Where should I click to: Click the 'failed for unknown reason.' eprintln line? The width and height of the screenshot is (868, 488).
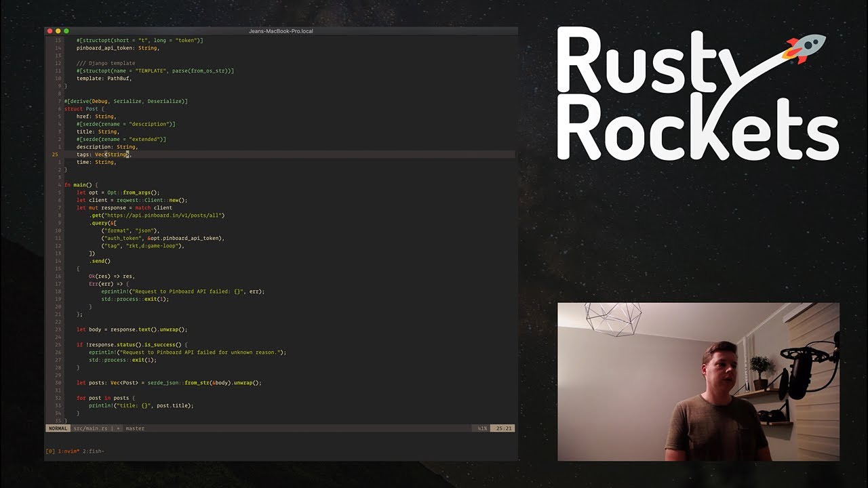188,352
